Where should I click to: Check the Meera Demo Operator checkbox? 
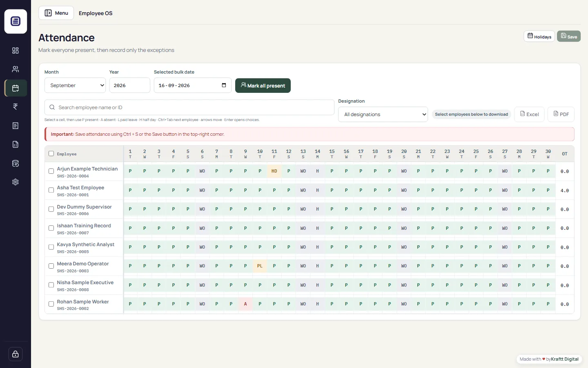point(51,266)
